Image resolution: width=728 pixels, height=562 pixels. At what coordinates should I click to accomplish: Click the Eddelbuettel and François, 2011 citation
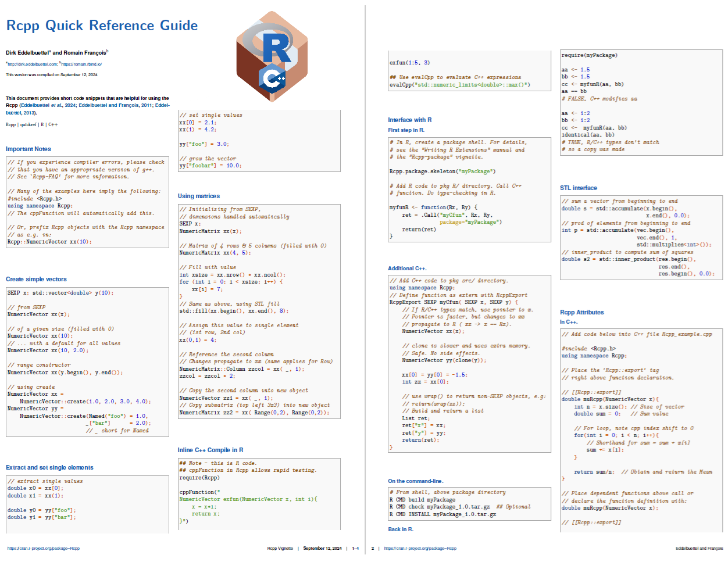[x=115, y=105]
